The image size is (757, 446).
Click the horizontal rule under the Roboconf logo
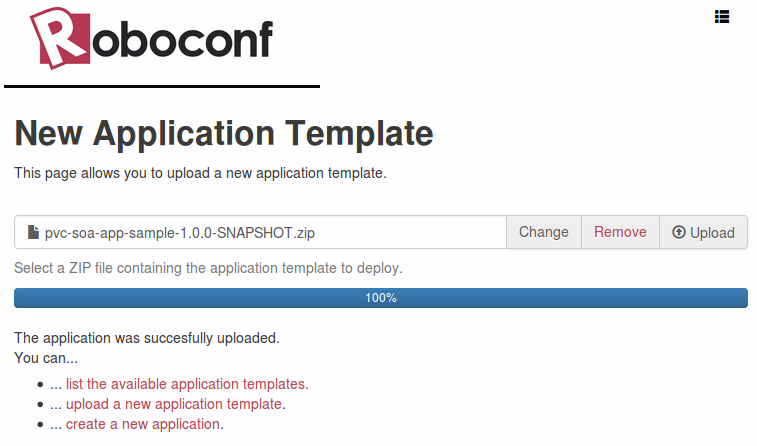(162, 86)
